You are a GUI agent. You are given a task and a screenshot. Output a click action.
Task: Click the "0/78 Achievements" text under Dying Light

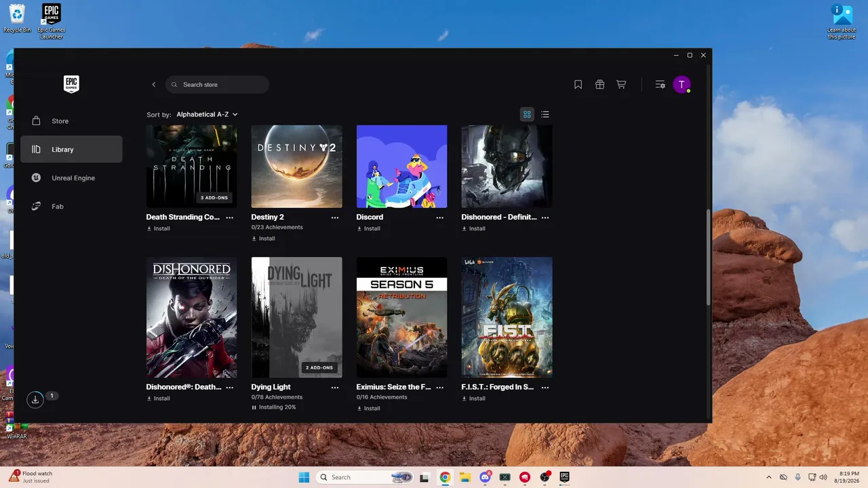point(277,397)
